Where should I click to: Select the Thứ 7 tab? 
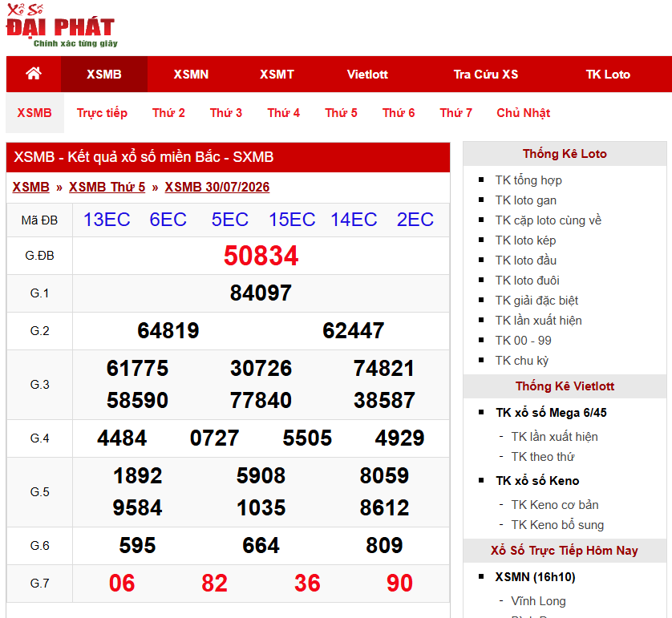click(x=455, y=113)
